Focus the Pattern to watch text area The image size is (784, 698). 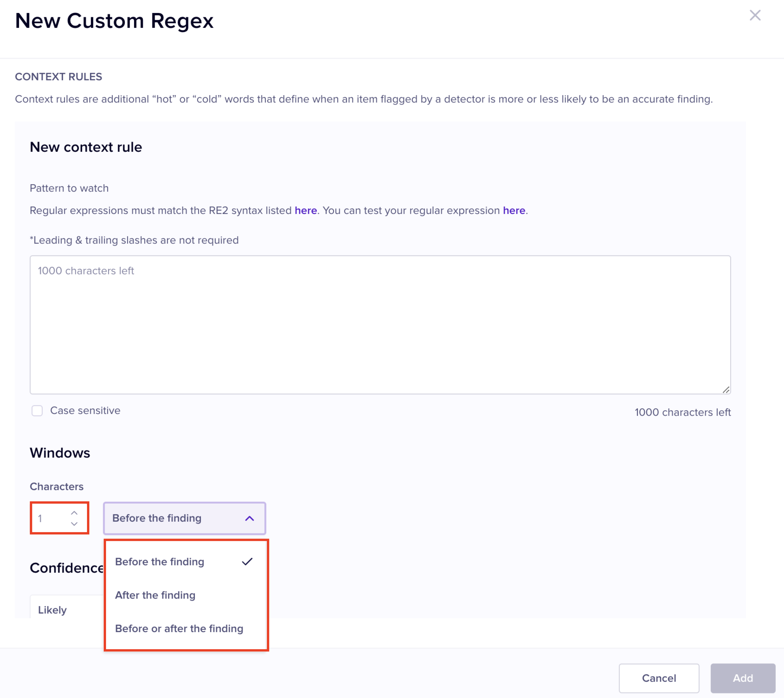[x=380, y=325]
